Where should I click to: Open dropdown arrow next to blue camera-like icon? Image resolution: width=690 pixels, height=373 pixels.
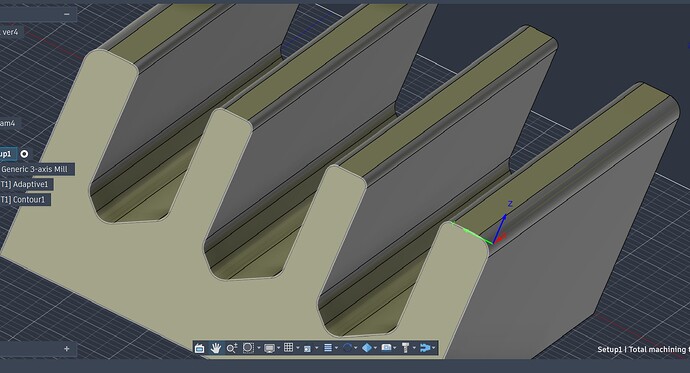pyautogui.click(x=395, y=348)
